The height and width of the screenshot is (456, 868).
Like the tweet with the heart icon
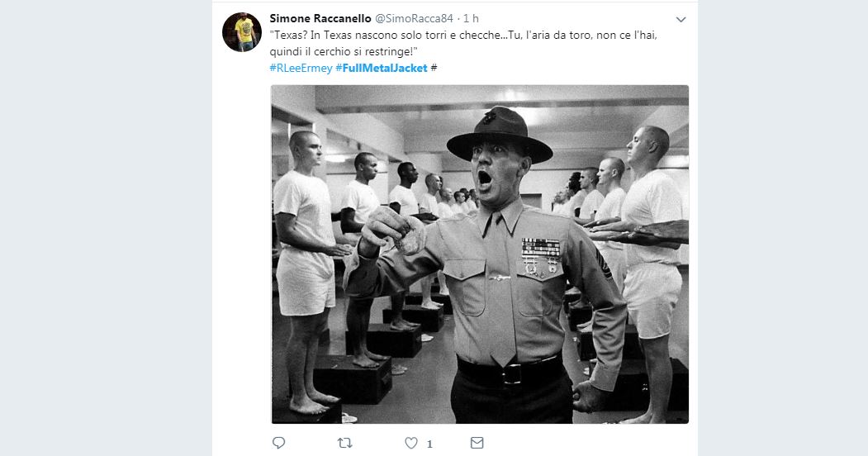tap(410, 444)
